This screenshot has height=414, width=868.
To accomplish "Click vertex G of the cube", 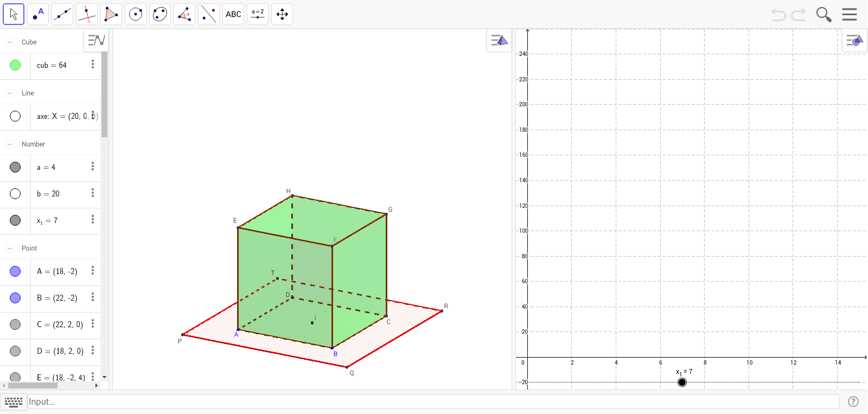I will (x=386, y=214).
